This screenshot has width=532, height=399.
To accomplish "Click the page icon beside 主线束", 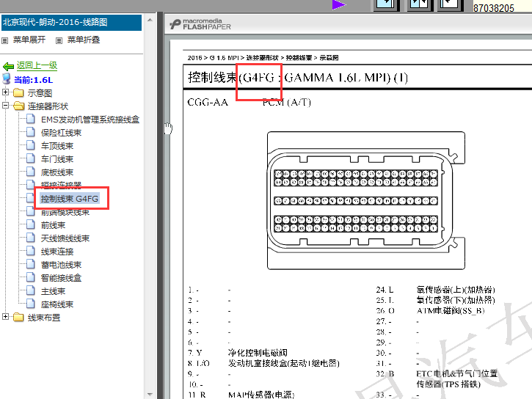I will [31, 291].
